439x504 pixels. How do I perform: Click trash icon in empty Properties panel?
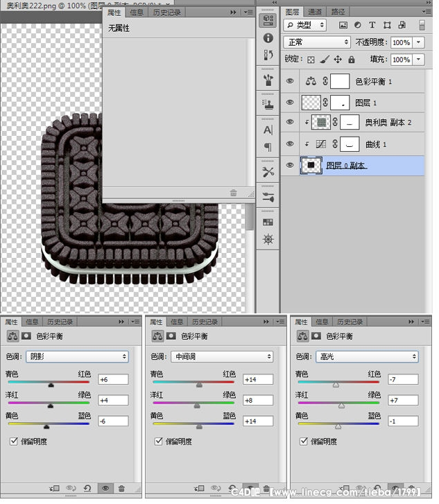(x=234, y=193)
